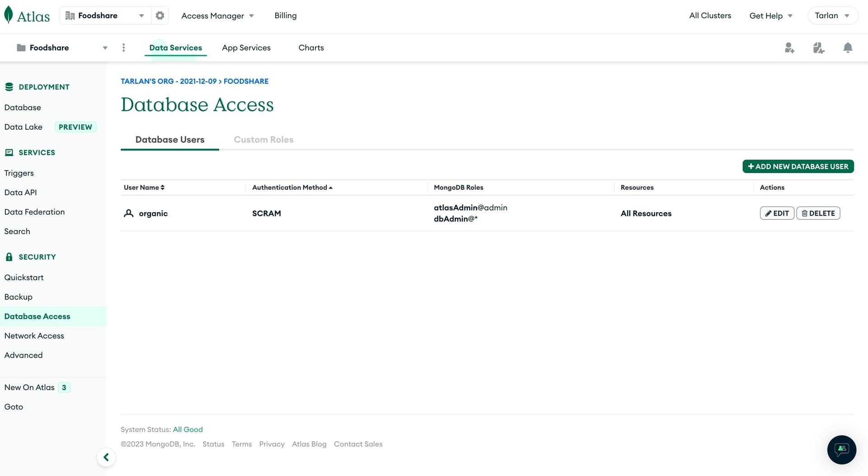Sort the table by User Name
Image resolution: width=868 pixels, height=476 pixels.
[x=144, y=187]
